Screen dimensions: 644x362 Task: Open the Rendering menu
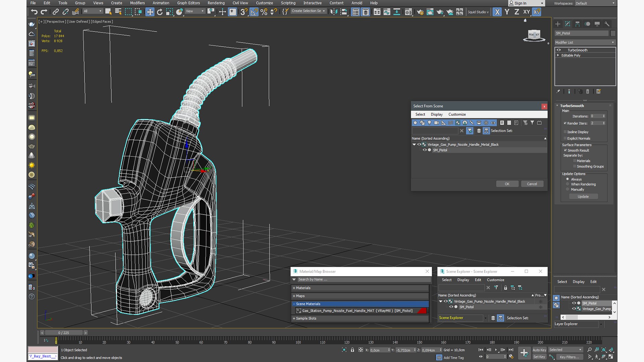click(216, 3)
